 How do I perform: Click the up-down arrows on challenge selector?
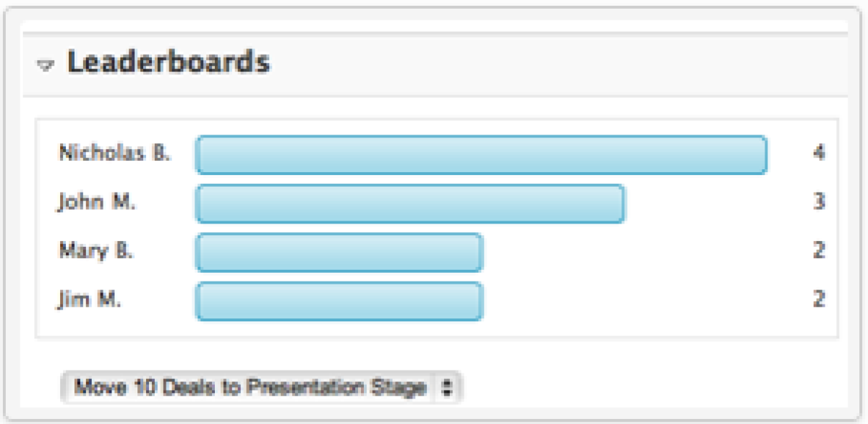447,388
